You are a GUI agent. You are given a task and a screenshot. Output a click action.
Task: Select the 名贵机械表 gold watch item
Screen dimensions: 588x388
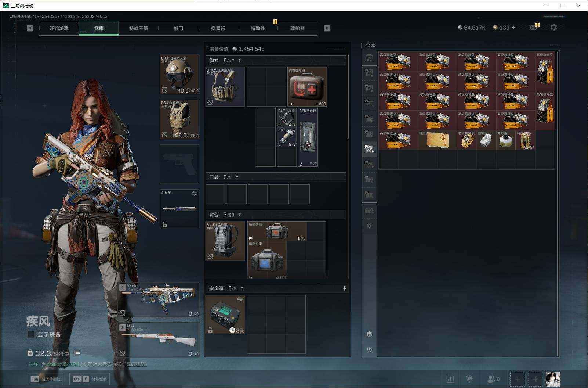click(x=467, y=140)
